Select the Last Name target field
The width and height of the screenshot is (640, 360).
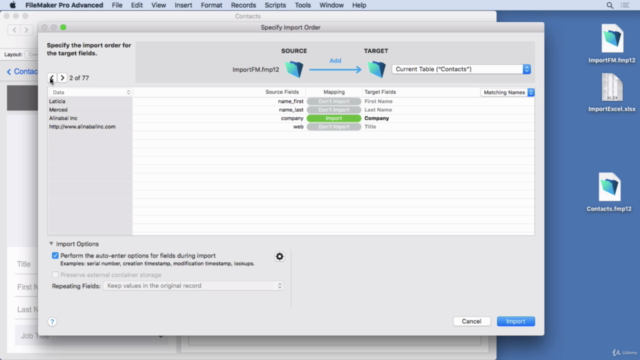378,110
